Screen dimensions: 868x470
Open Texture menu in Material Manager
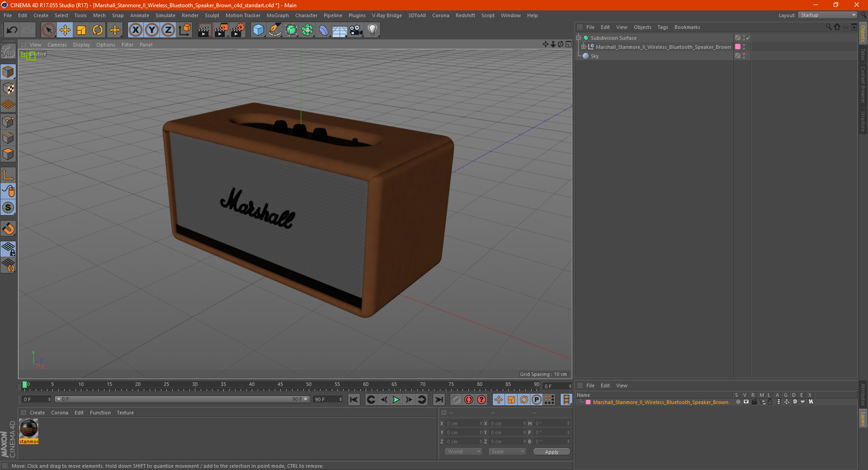pyautogui.click(x=125, y=413)
